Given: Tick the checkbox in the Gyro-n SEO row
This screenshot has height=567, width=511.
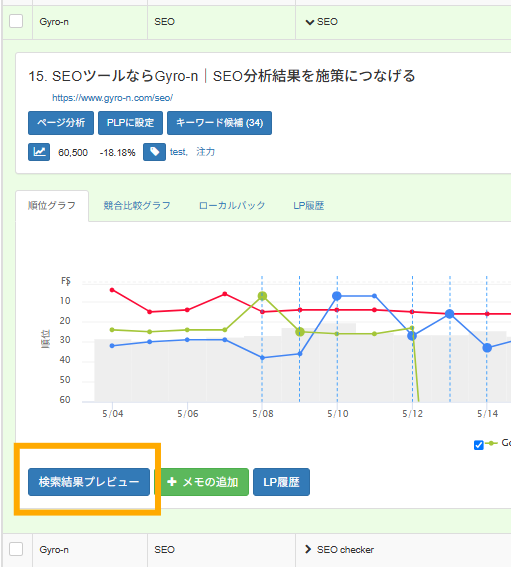Looking at the screenshot, I should pyautogui.click(x=16, y=21).
